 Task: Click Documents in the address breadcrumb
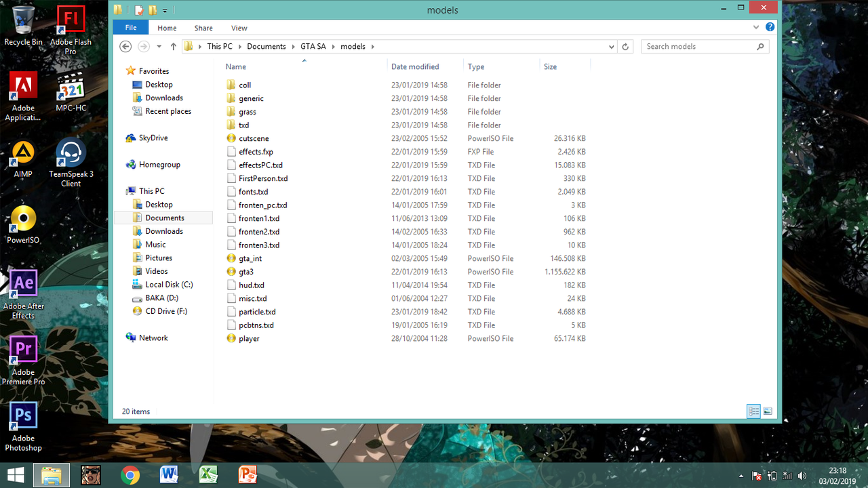[267, 47]
